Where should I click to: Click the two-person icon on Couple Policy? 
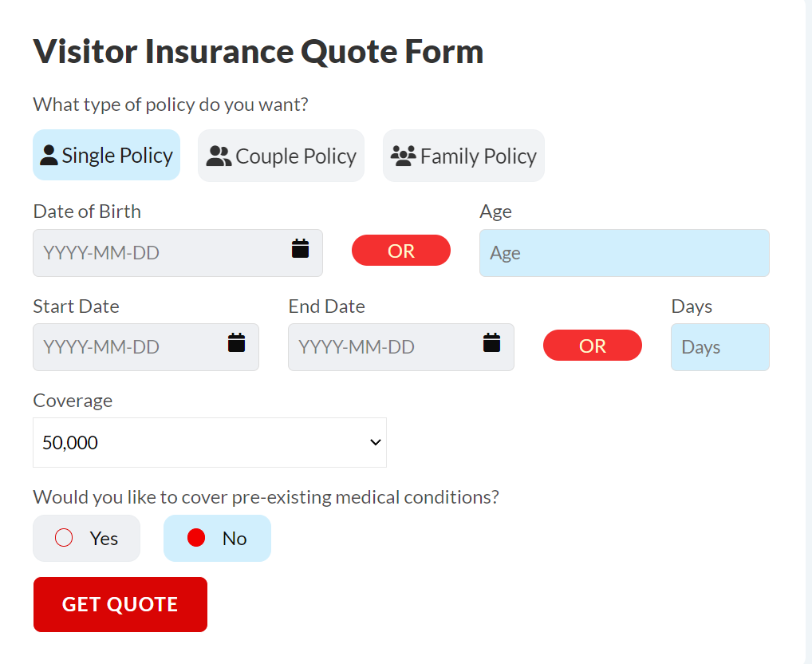pos(219,156)
